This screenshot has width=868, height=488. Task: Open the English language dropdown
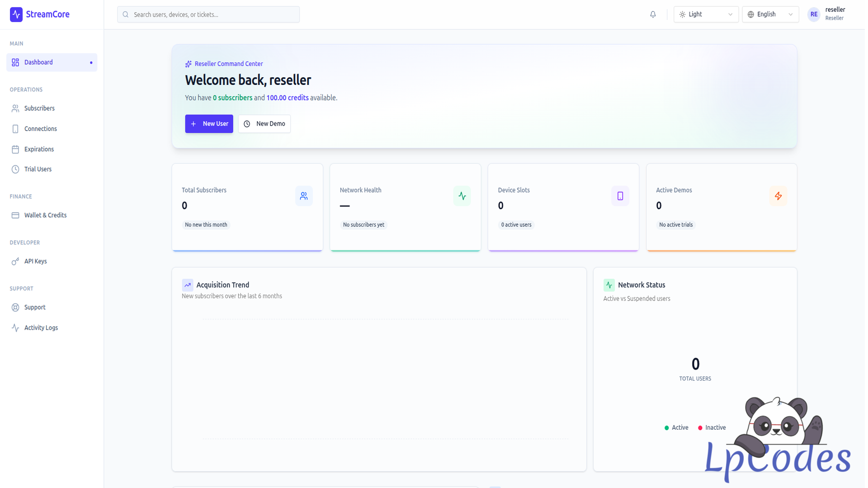click(x=770, y=14)
